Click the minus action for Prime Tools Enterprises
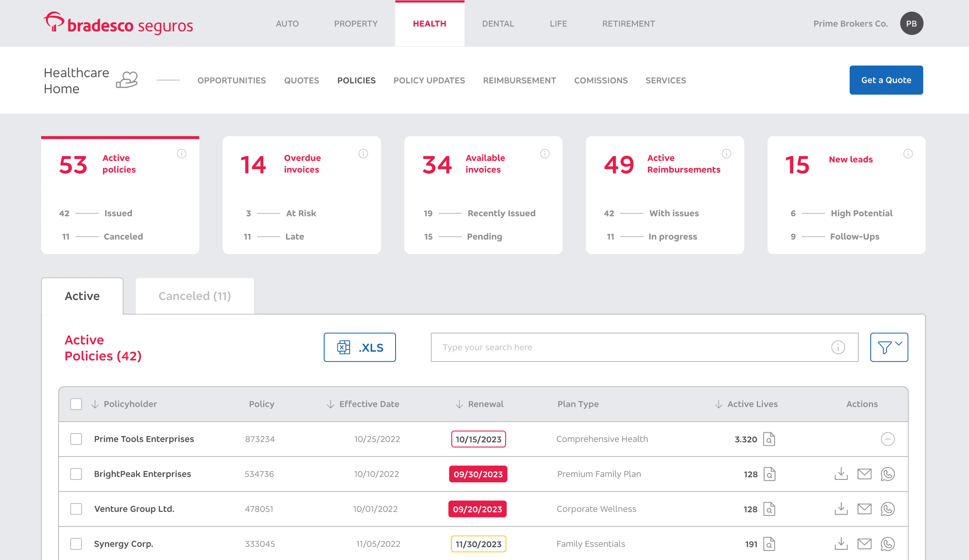The image size is (969, 560). (x=888, y=439)
